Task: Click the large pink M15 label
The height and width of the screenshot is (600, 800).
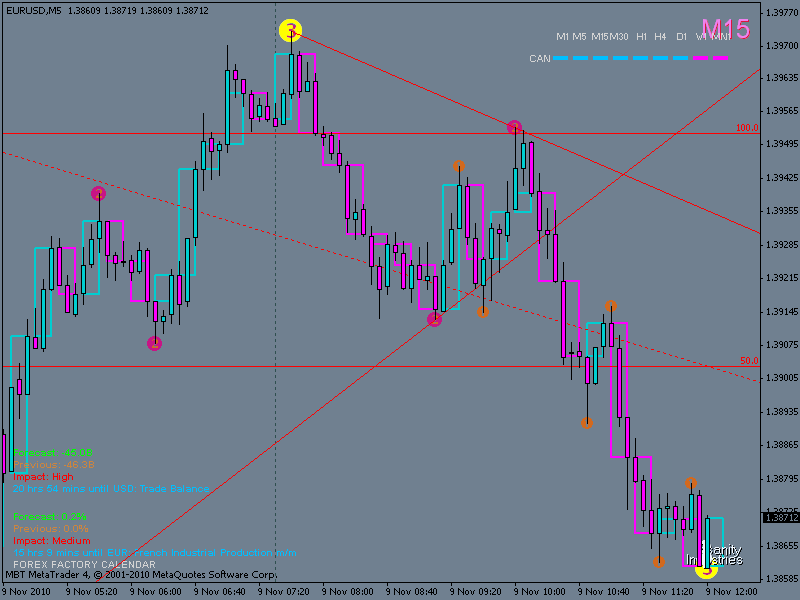Action: [x=726, y=29]
